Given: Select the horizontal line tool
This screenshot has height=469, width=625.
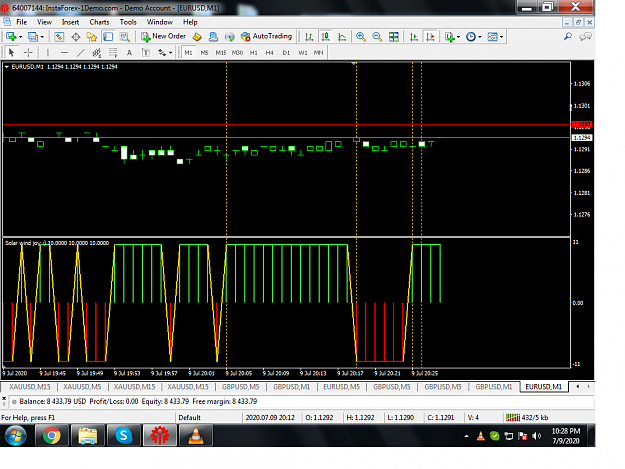Looking at the screenshot, I should (64, 52).
